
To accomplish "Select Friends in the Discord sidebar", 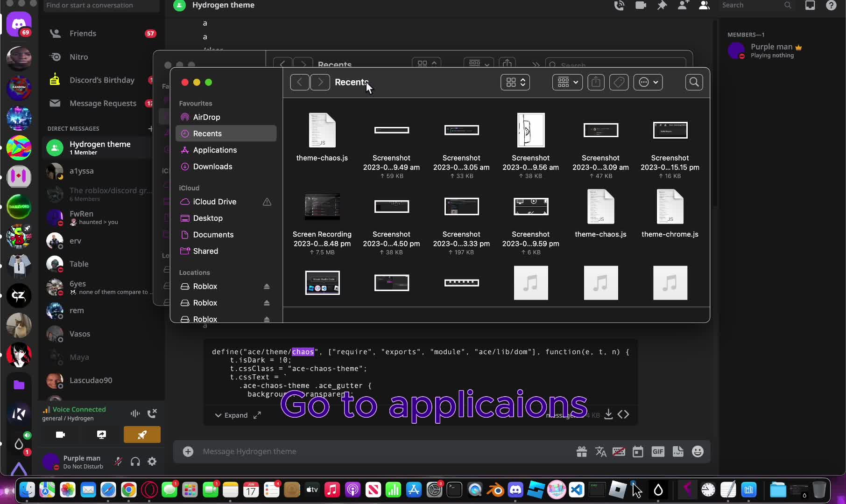I will click(83, 33).
